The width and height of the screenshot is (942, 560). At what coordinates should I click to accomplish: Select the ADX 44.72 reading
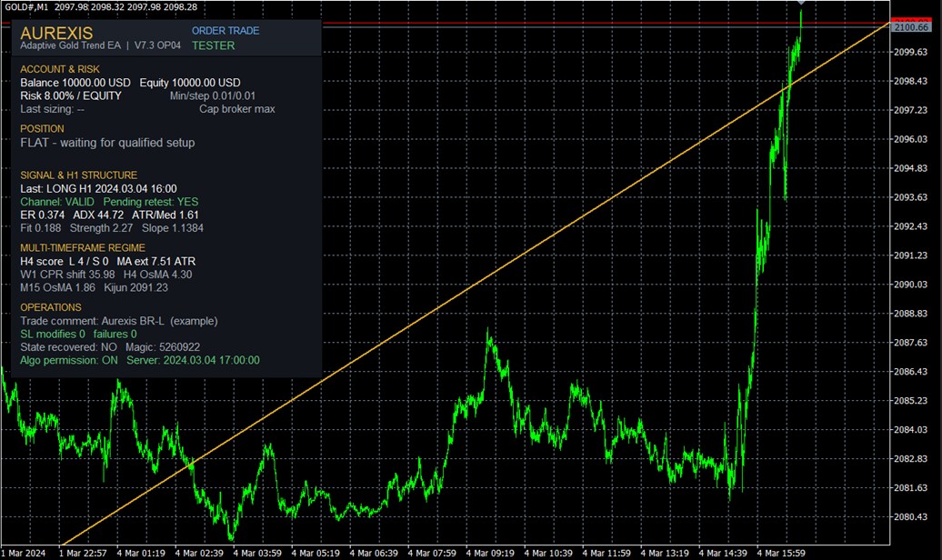[98, 215]
